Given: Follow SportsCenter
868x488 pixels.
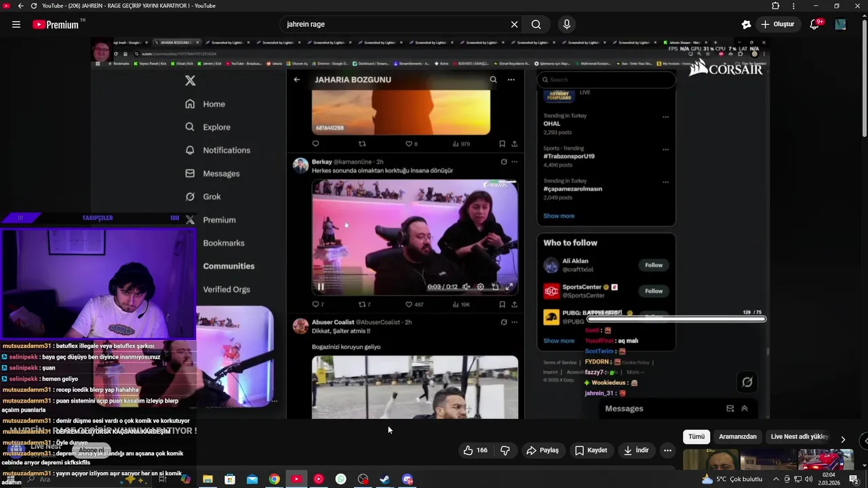Looking at the screenshot, I should [x=654, y=291].
